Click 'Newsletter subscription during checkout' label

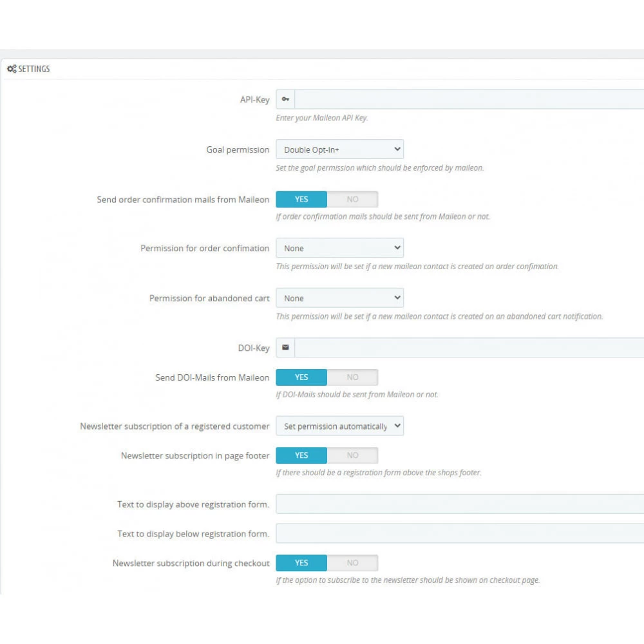(191, 563)
